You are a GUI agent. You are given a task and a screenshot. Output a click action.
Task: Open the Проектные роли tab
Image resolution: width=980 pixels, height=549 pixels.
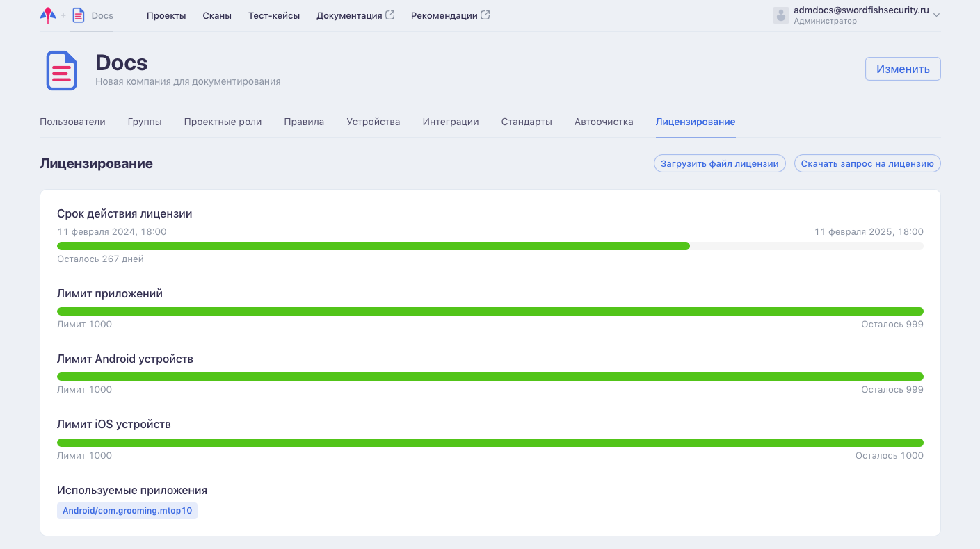223,122
